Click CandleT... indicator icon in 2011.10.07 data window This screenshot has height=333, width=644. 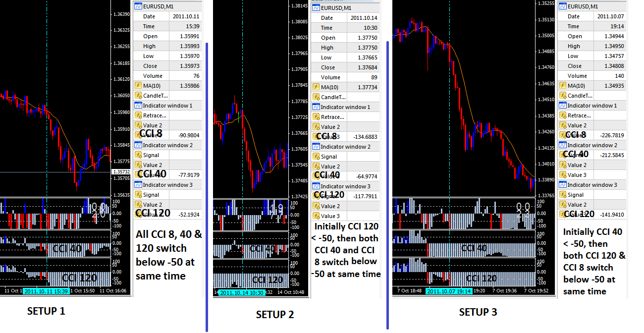(x=562, y=96)
